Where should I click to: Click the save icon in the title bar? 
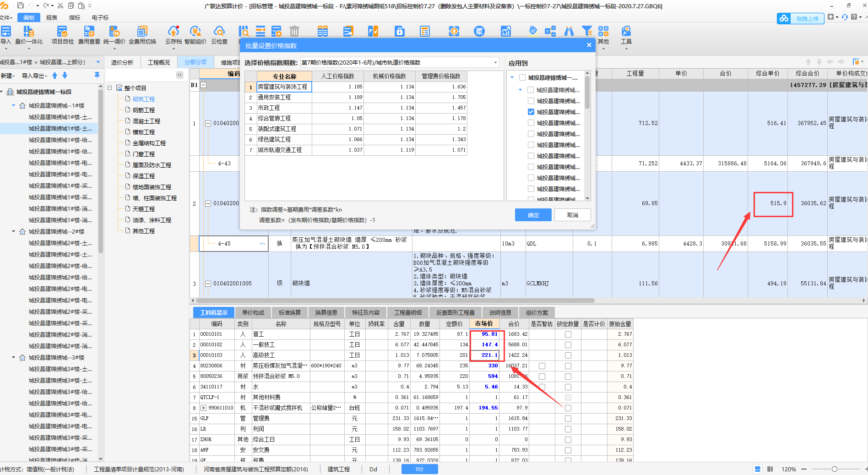point(20,5)
